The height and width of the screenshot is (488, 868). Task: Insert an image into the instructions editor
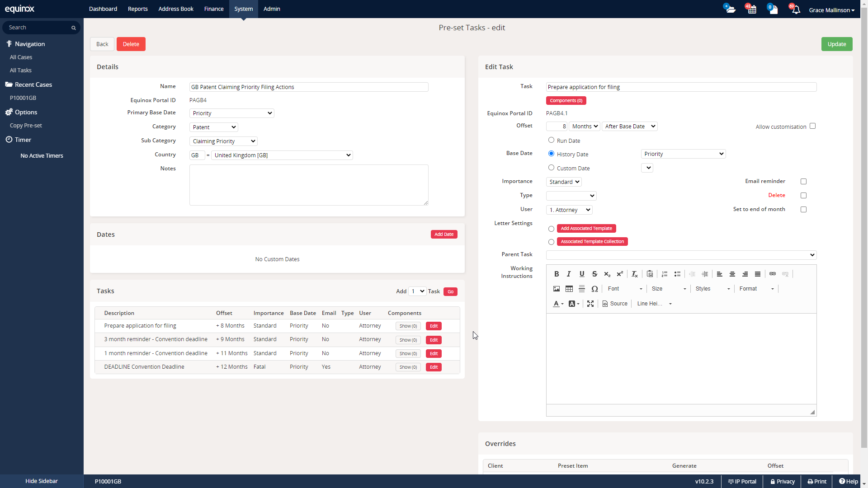556,289
